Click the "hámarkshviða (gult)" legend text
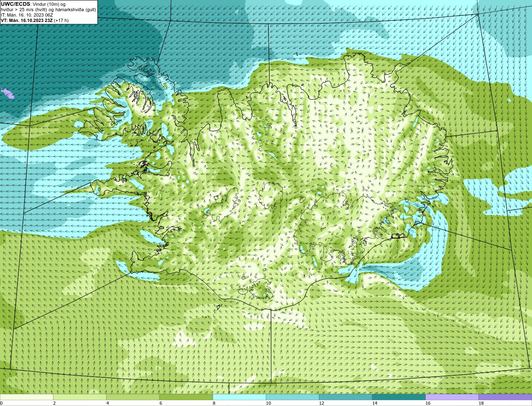532x406 pixels. pos(76,10)
